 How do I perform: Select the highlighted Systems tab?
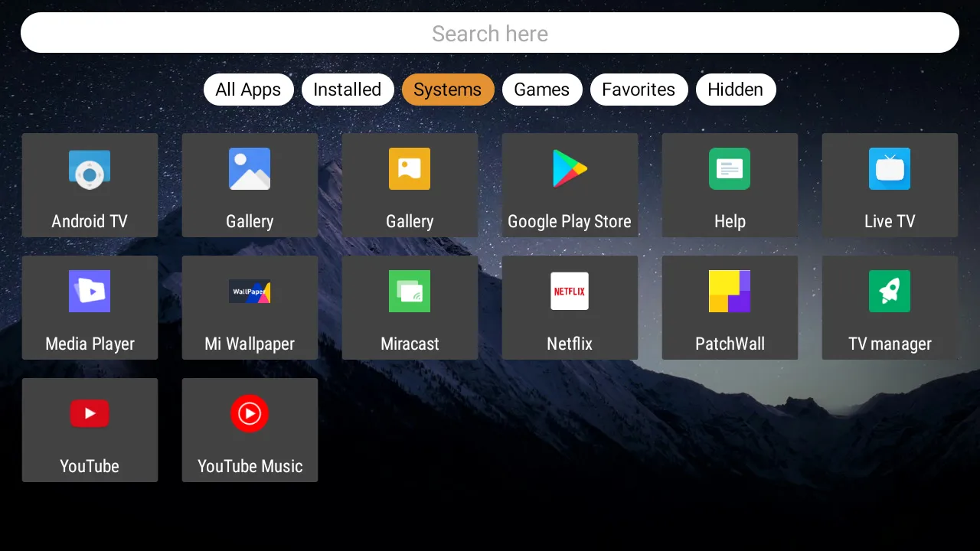click(x=448, y=90)
